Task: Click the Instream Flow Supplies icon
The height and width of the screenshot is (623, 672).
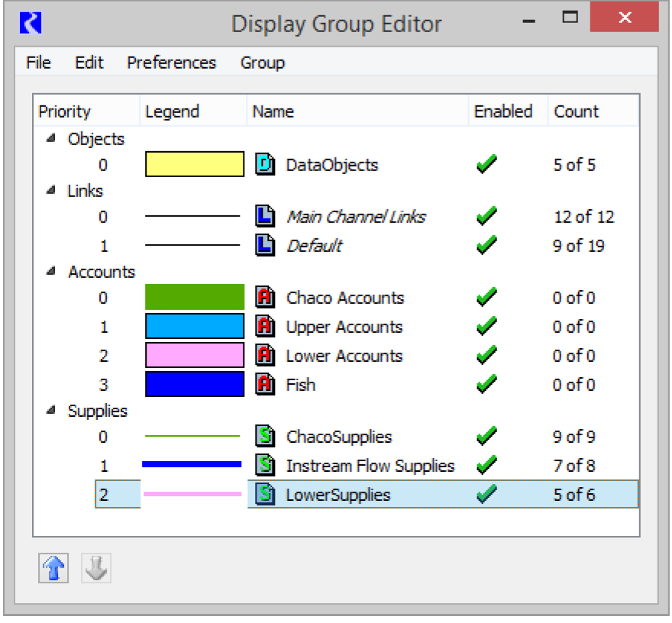Action: pos(264,466)
